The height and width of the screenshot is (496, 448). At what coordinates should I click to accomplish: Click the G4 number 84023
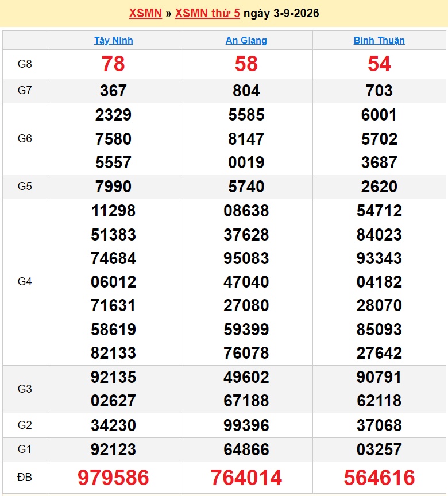pos(379,235)
